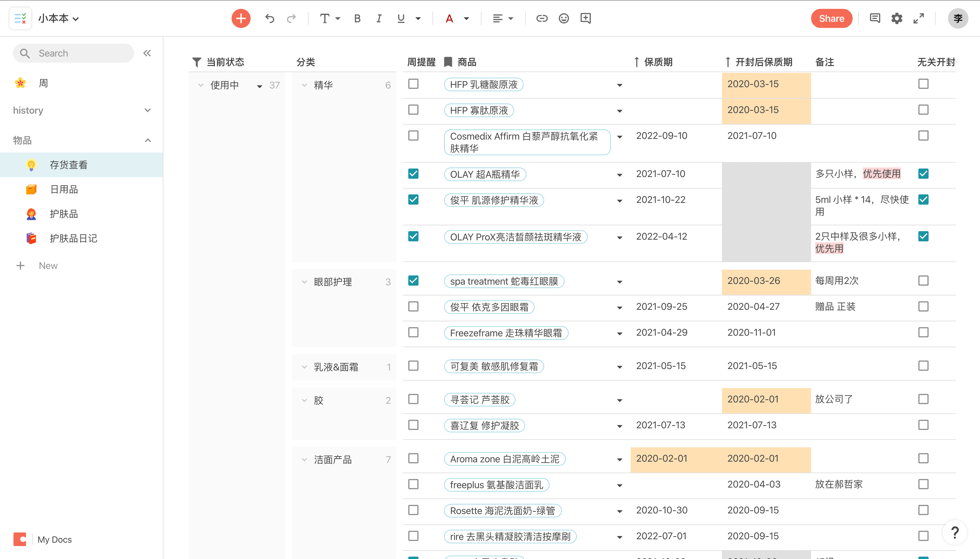Open the help question mark
Image resolution: width=980 pixels, height=559 pixels.
[955, 532]
